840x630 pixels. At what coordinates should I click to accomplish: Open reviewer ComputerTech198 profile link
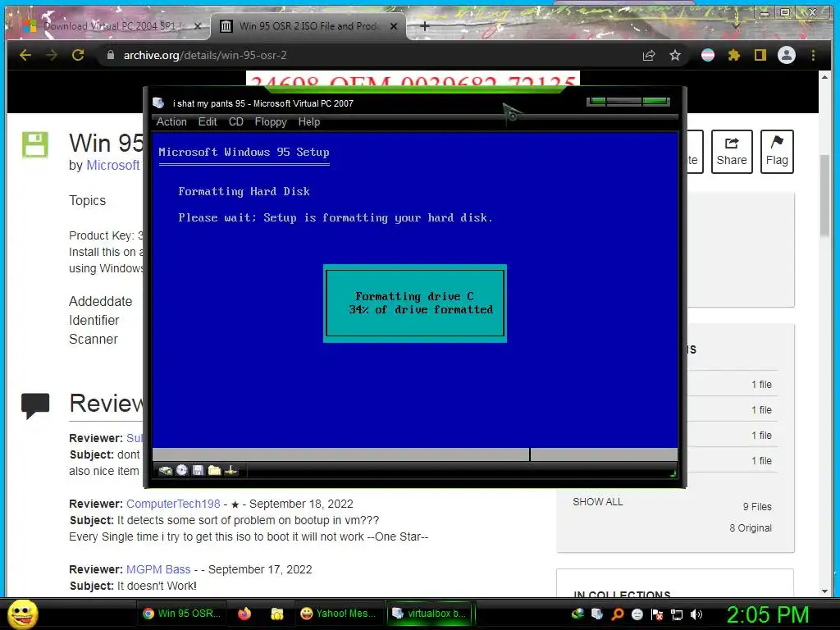[173, 504]
